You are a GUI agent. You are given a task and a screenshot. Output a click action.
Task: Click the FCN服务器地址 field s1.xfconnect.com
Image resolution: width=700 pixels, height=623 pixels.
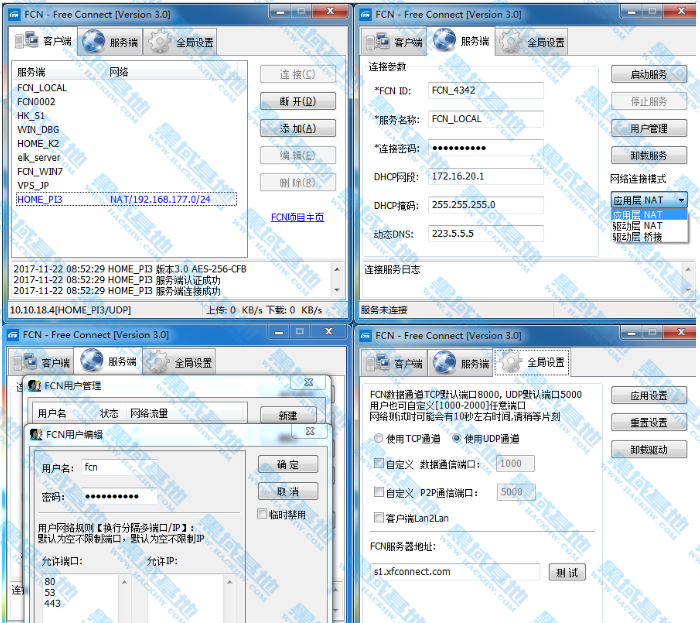pos(455,572)
